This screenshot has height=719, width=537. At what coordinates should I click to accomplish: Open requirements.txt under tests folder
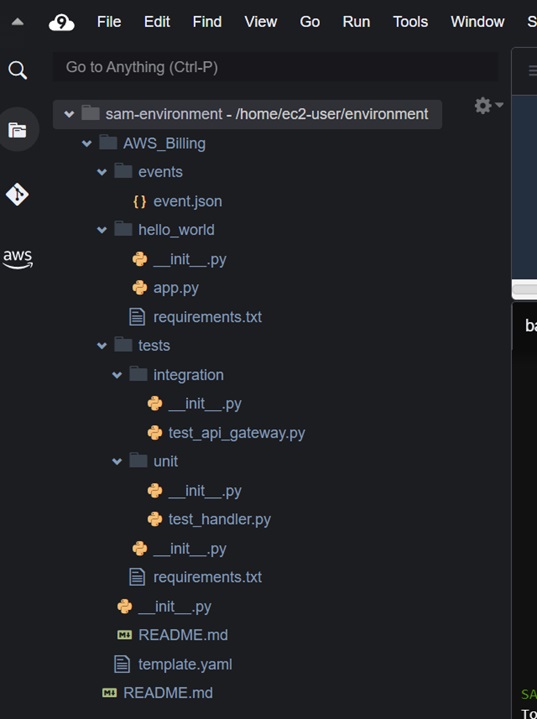[x=207, y=577]
